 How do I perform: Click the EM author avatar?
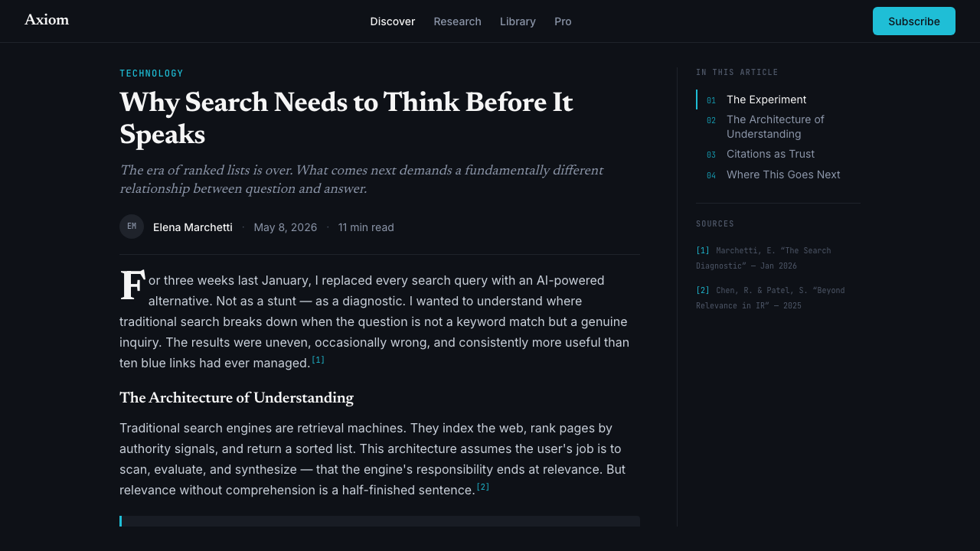coord(132,227)
